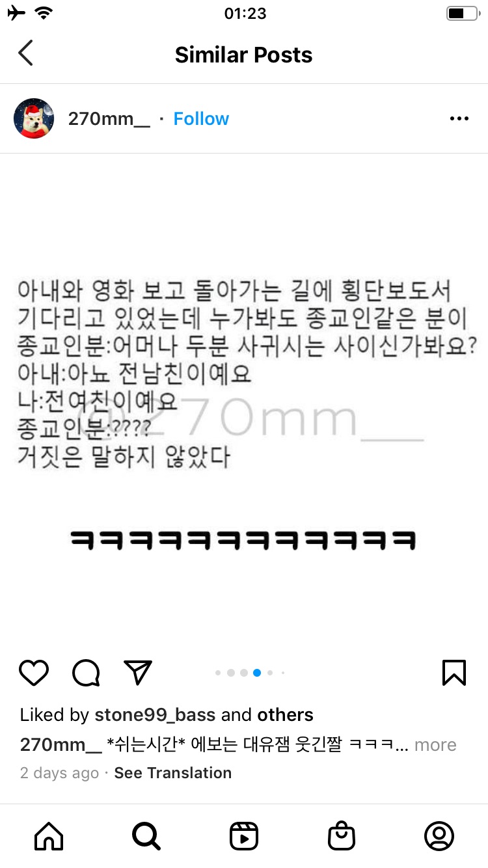Follow the 270mm__ account
This screenshot has height=868, width=488.
pyautogui.click(x=201, y=118)
